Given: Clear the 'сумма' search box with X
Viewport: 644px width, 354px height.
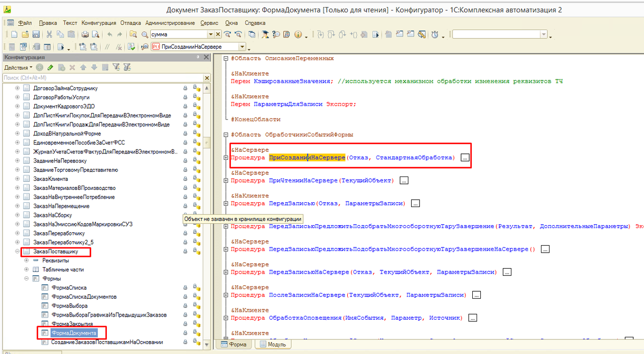Looking at the screenshot, I should [218, 34].
